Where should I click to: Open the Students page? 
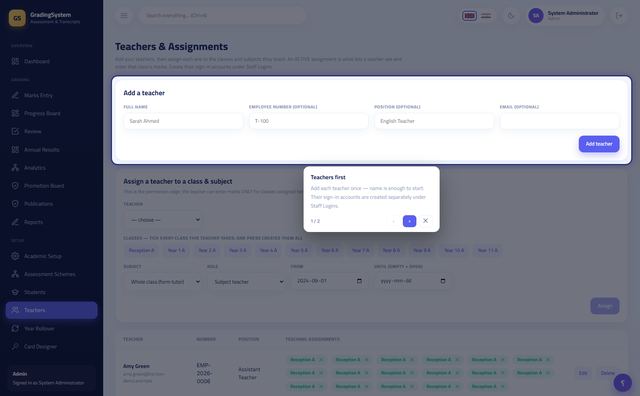click(x=51, y=292)
